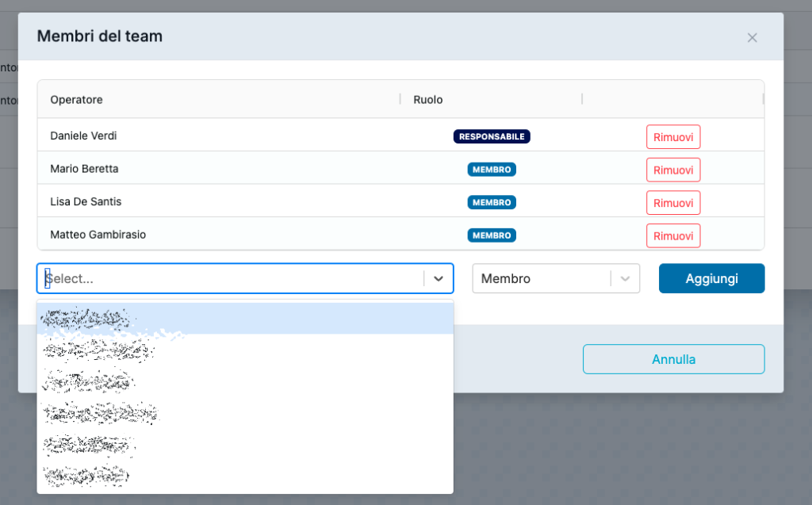Screen dimensions: 812x505
Task: Focus the Select... operator search field
Action: pyautogui.click(x=230, y=279)
